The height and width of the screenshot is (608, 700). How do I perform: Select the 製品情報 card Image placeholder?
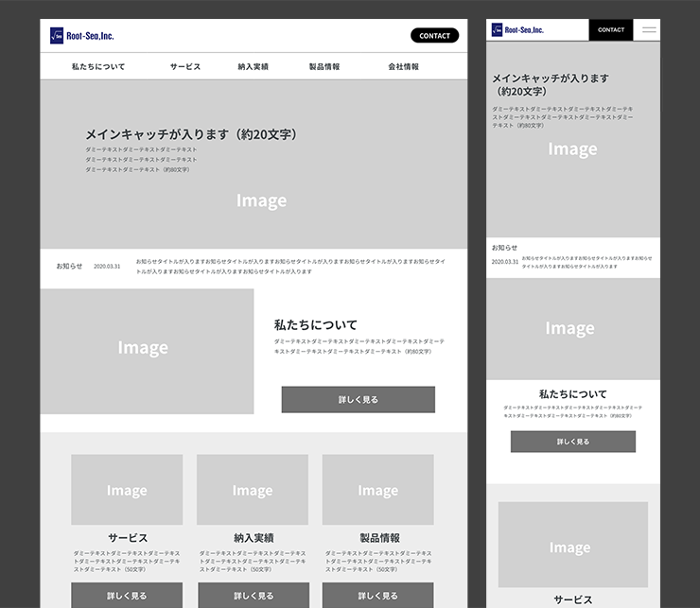[377, 490]
